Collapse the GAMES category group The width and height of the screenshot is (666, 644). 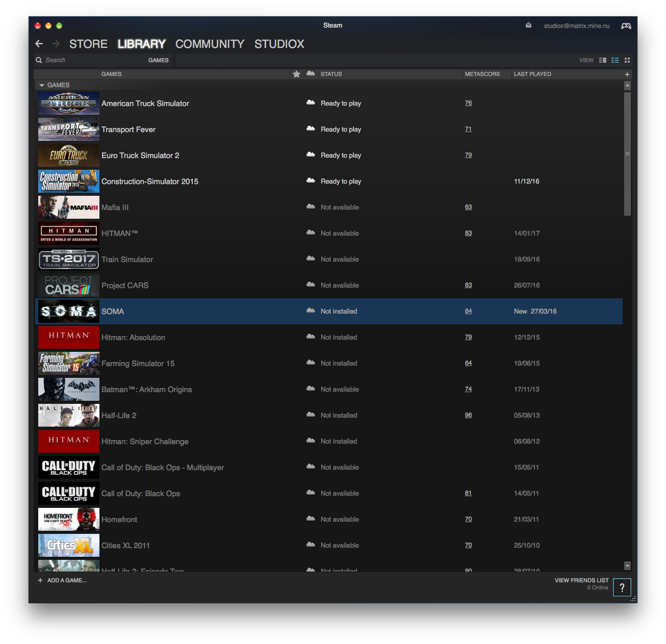[42, 85]
